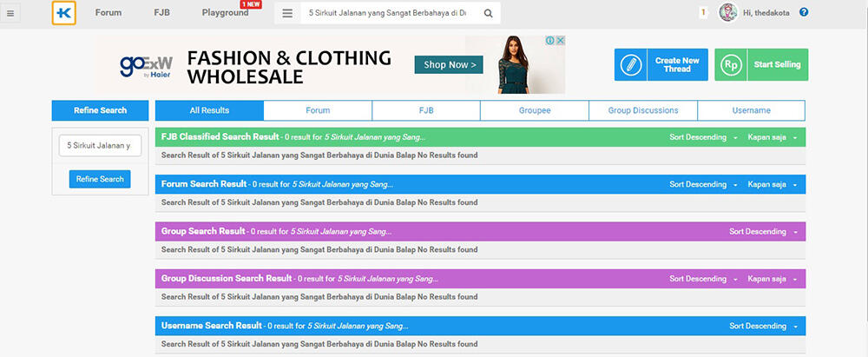
Task: Click thedakota user avatar
Action: tap(728, 12)
